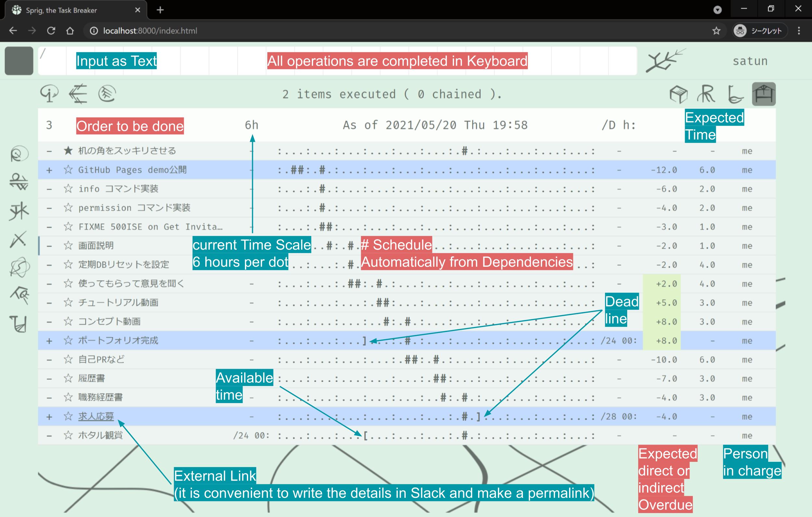Collapse the info コマンド実装 row
The height and width of the screenshot is (517, 812).
click(49, 189)
